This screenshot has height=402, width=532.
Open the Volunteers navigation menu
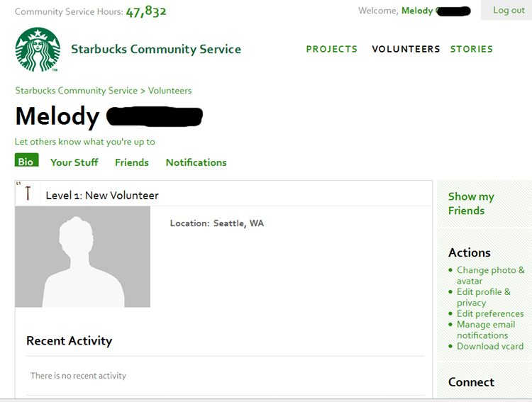coord(406,49)
